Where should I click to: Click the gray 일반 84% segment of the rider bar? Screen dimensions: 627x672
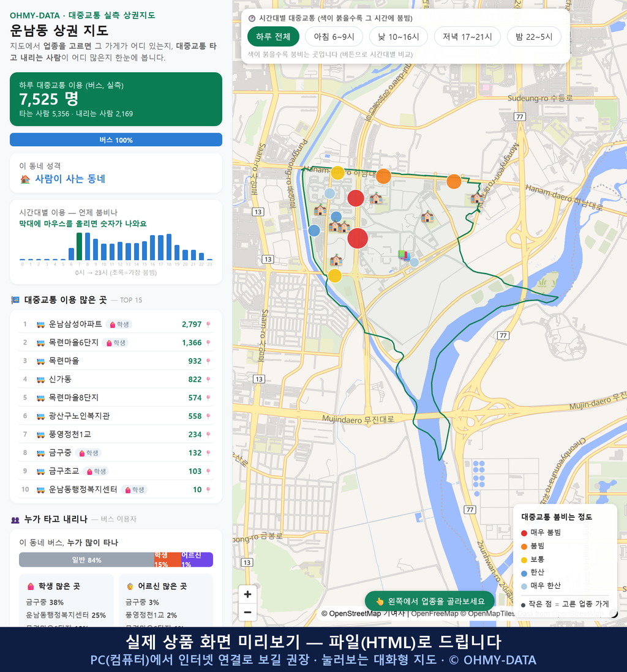pyautogui.click(x=86, y=560)
